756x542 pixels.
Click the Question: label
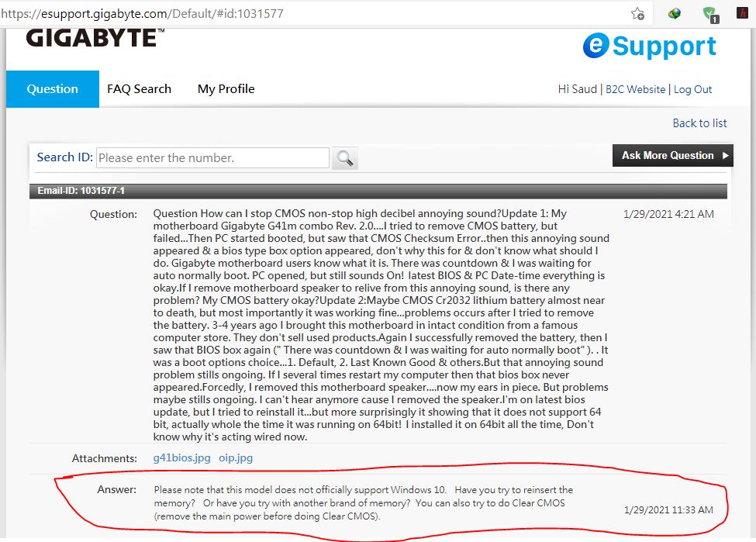coord(113,215)
